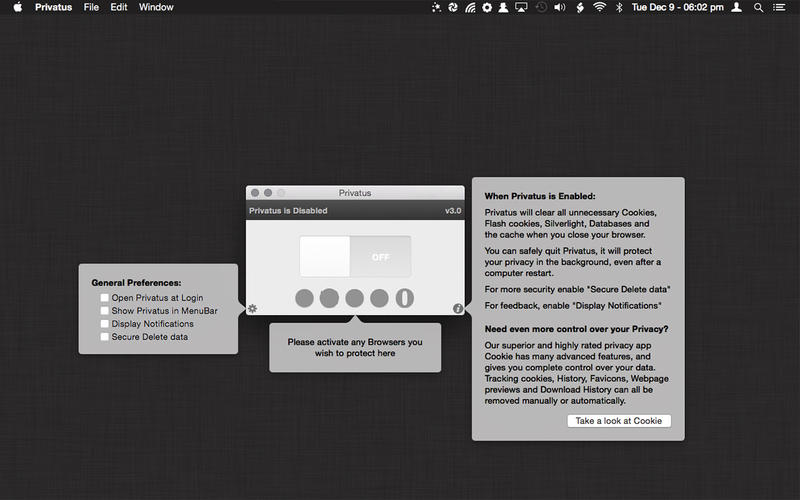
Task: Click the Take a look at Cookie button
Action: [619, 421]
